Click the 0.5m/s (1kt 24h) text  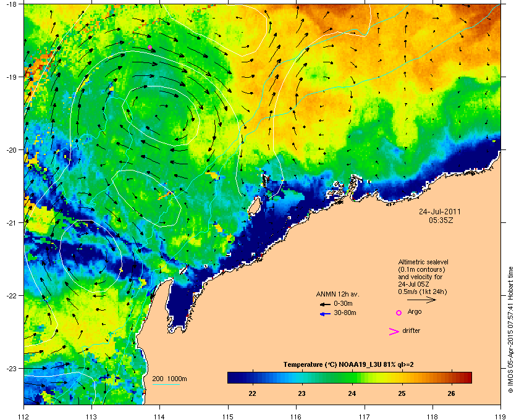pyautogui.click(x=423, y=292)
